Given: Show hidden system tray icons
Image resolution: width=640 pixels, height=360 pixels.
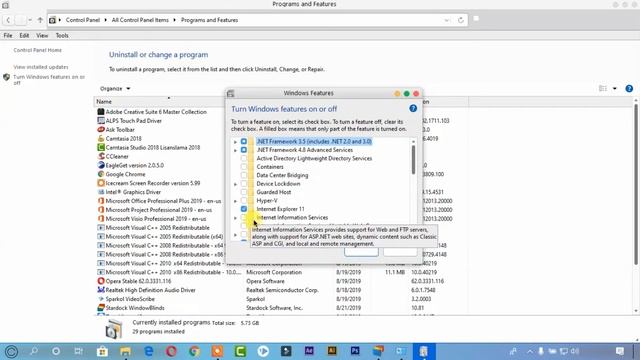Looking at the screenshot, I should (529, 351).
